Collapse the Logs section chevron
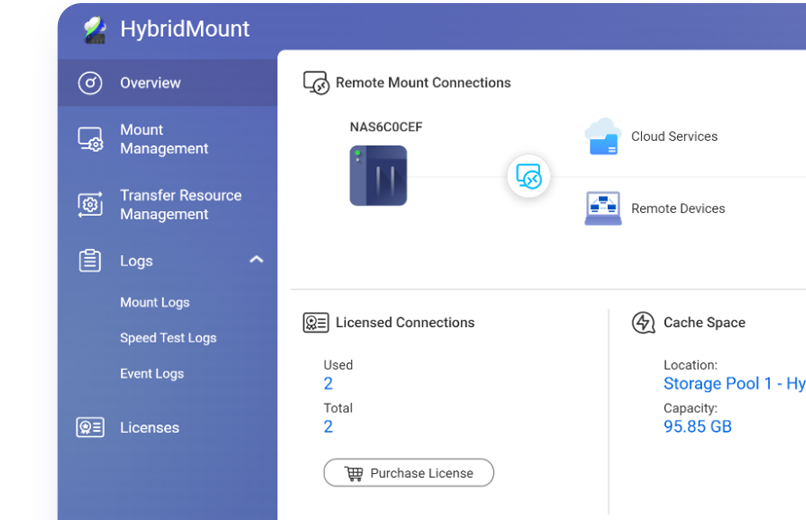This screenshot has width=806, height=520. [257, 259]
